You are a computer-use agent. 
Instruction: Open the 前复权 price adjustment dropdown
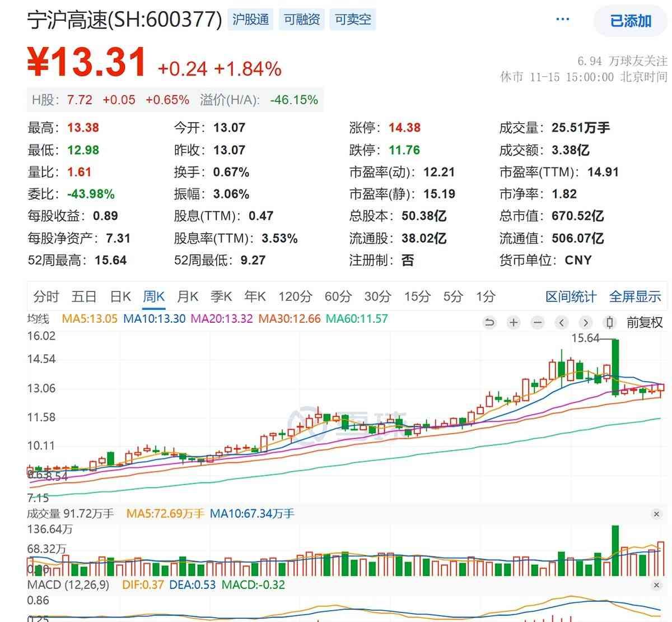(x=645, y=323)
